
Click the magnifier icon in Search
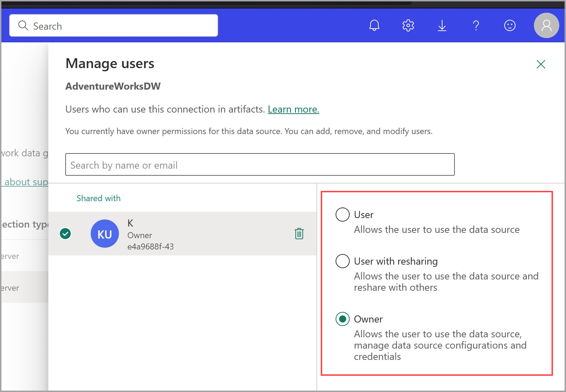tap(23, 25)
